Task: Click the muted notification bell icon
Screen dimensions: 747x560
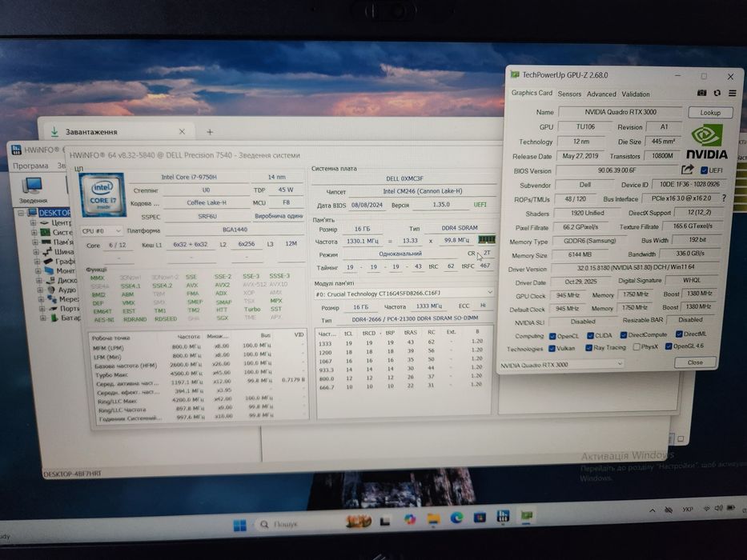Action: click(x=669, y=510)
